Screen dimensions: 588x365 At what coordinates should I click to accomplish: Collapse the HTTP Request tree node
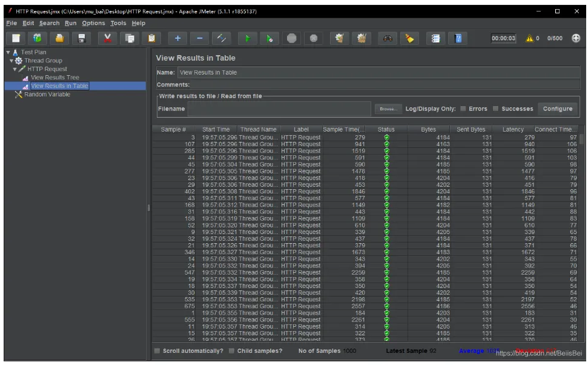coord(15,69)
